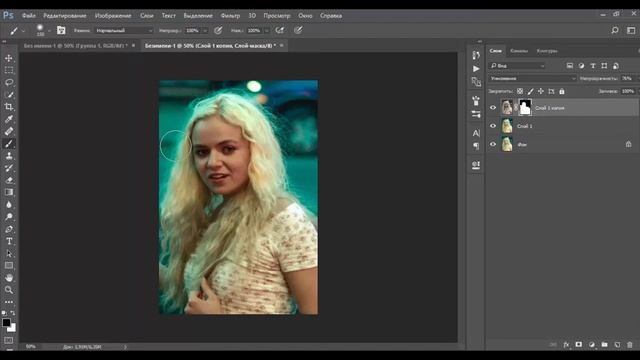Open the Изображение menu
This screenshot has height=360, width=640.
113,16
